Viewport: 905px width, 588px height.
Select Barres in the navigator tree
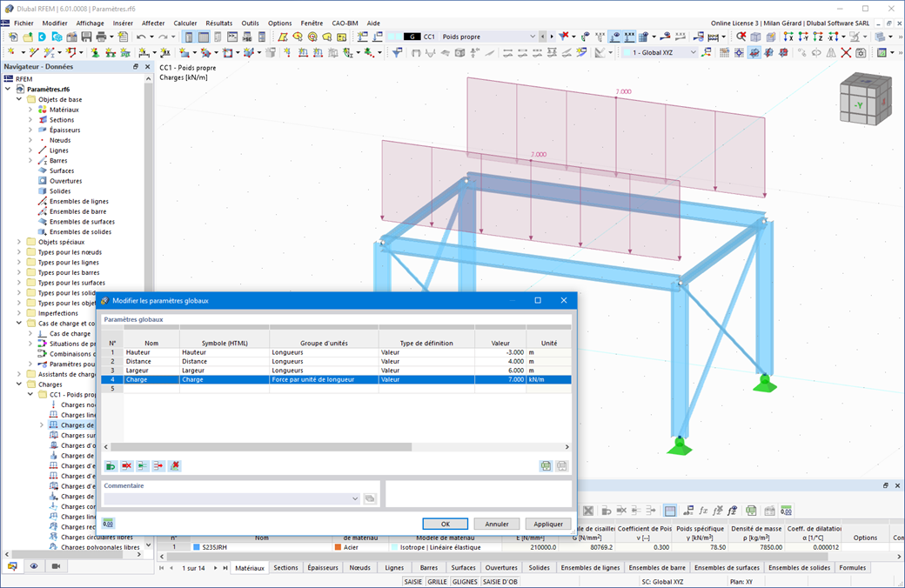tap(58, 160)
